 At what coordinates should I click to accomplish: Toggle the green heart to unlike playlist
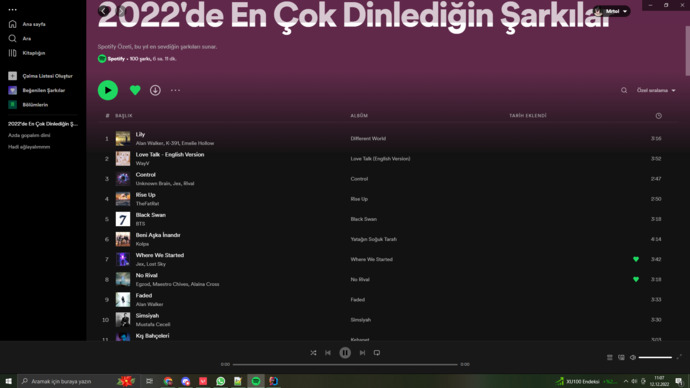135,90
